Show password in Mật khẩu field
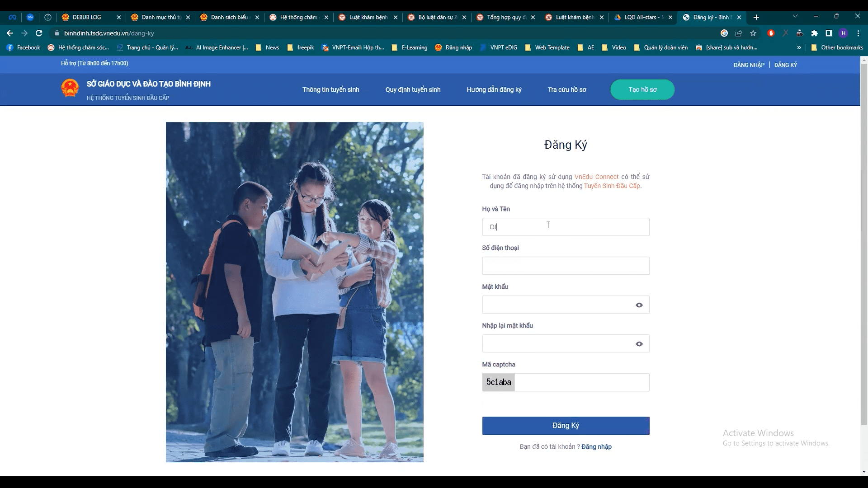This screenshot has height=488, width=868. [x=639, y=305]
